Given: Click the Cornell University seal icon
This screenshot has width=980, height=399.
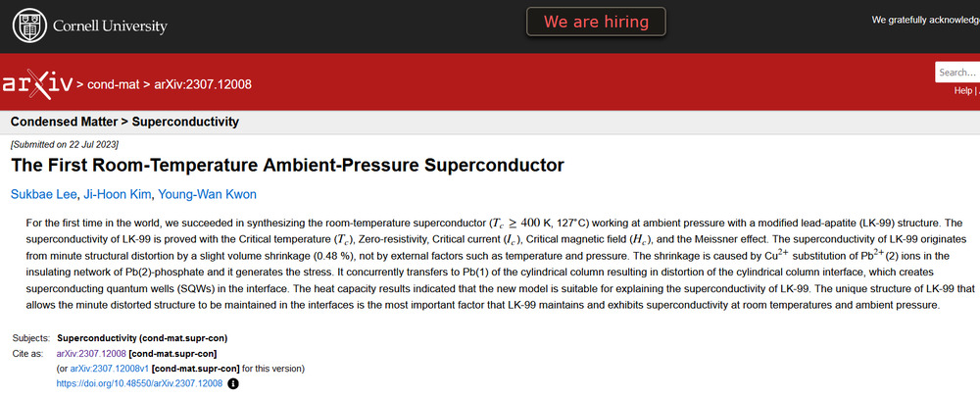Looking at the screenshot, I should coord(28,25).
